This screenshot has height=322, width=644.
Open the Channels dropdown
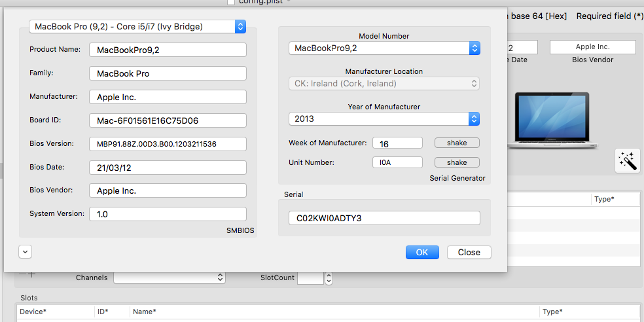coord(170,277)
